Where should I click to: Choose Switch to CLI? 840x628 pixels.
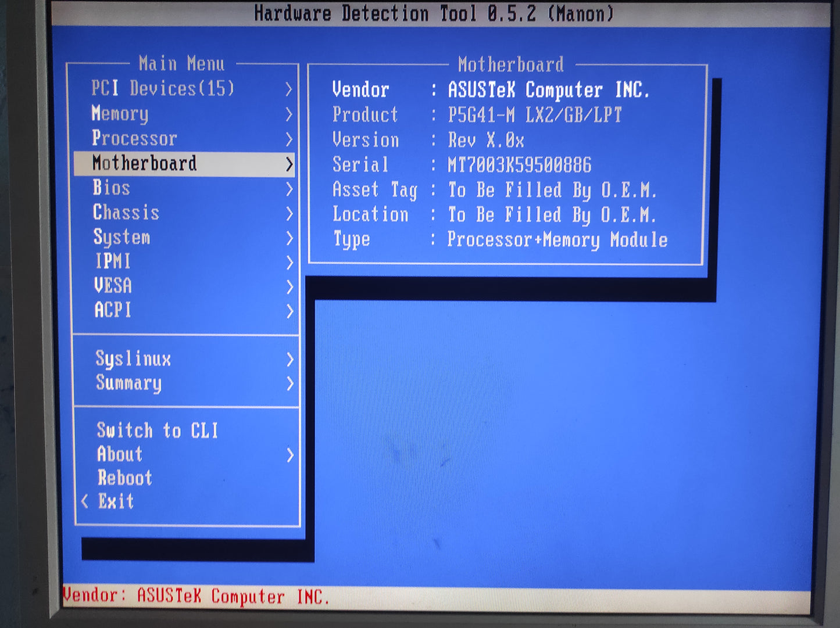(157, 430)
